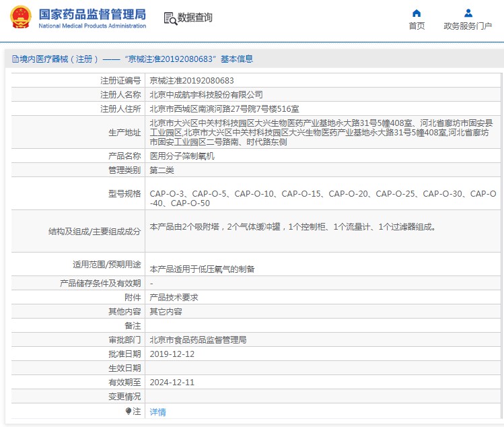Click the 首页 home icon
504x427 pixels.
pos(417,13)
